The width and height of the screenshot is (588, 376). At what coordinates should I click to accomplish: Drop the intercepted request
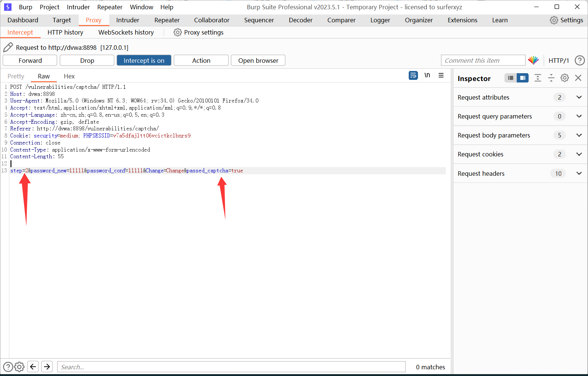pyautogui.click(x=87, y=60)
